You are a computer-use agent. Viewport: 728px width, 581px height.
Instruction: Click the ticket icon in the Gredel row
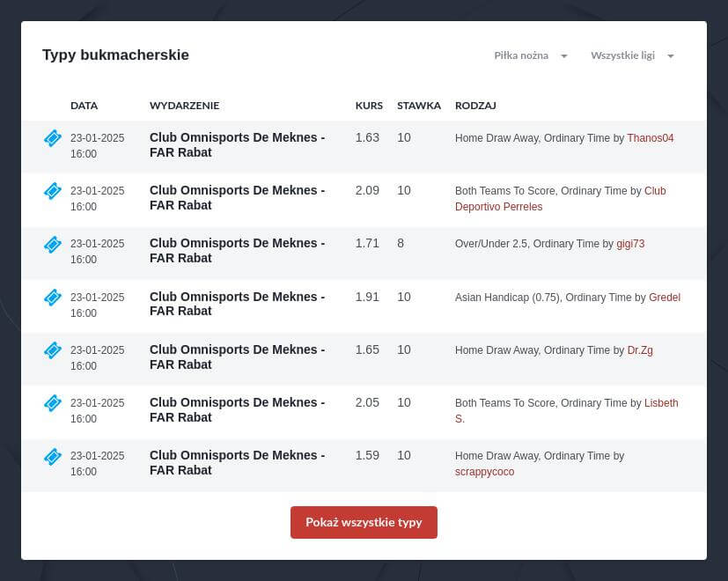tap(53, 298)
